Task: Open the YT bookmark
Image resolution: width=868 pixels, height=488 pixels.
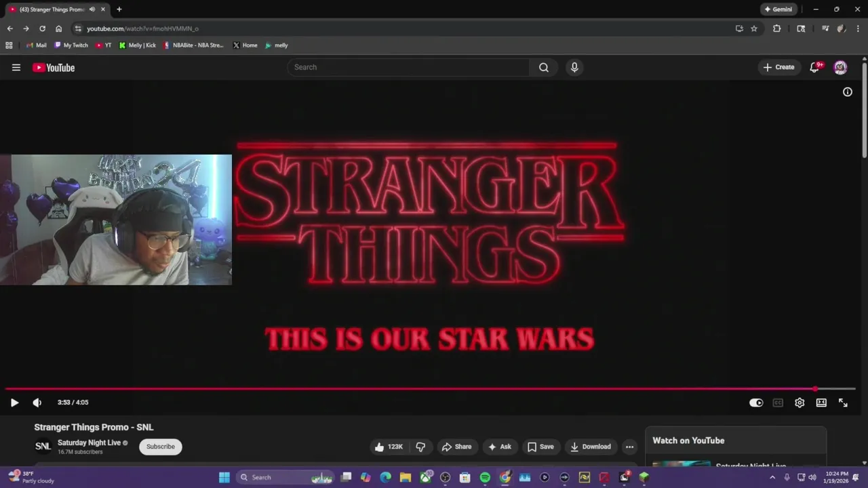Action: coord(104,45)
